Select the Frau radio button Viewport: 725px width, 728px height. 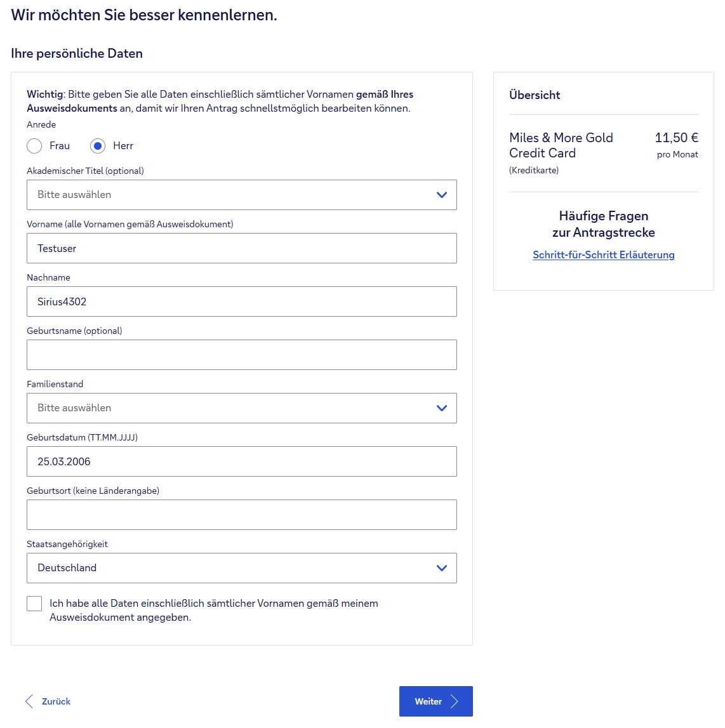34,146
